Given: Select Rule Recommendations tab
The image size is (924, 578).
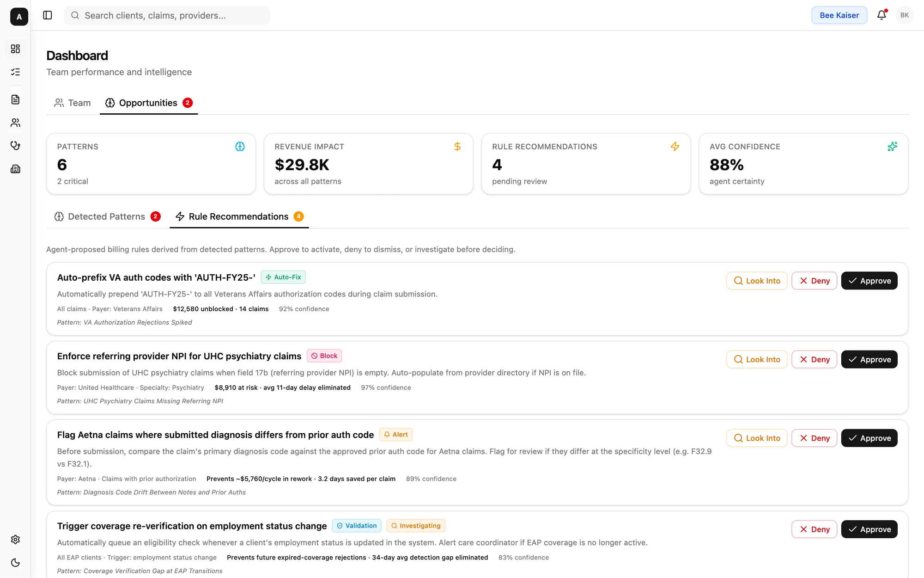Looking at the screenshot, I should pos(239,216).
